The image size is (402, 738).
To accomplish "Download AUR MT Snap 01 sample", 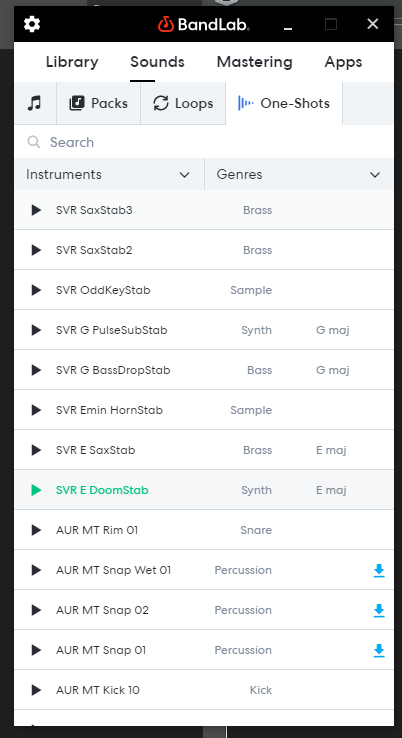I will point(379,650).
